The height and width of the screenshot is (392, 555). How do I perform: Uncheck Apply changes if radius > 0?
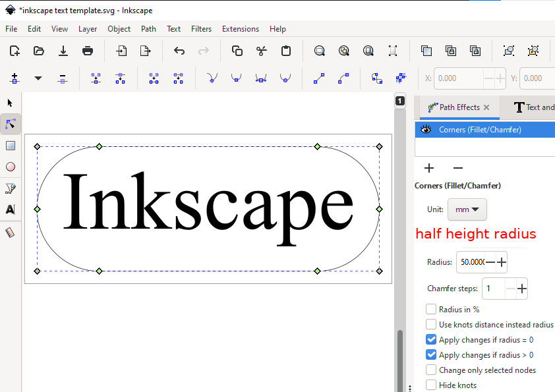pos(431,355)
